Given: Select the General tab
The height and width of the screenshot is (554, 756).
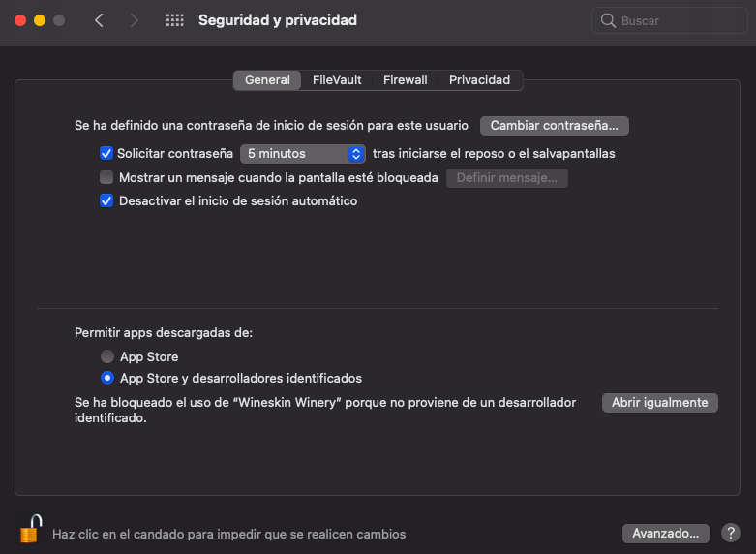Looking at the screenshot, I should coord(267,80).
